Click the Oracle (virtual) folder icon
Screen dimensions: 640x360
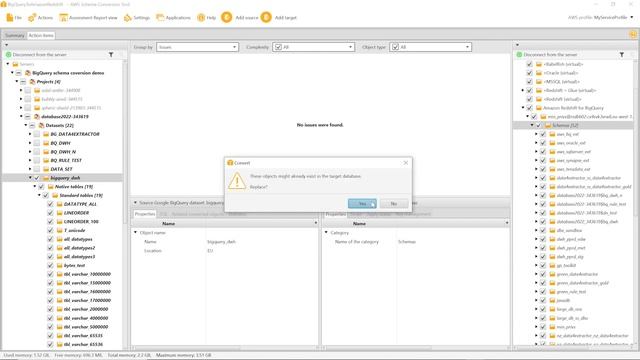pyautogui.click(x=539, y=73)
